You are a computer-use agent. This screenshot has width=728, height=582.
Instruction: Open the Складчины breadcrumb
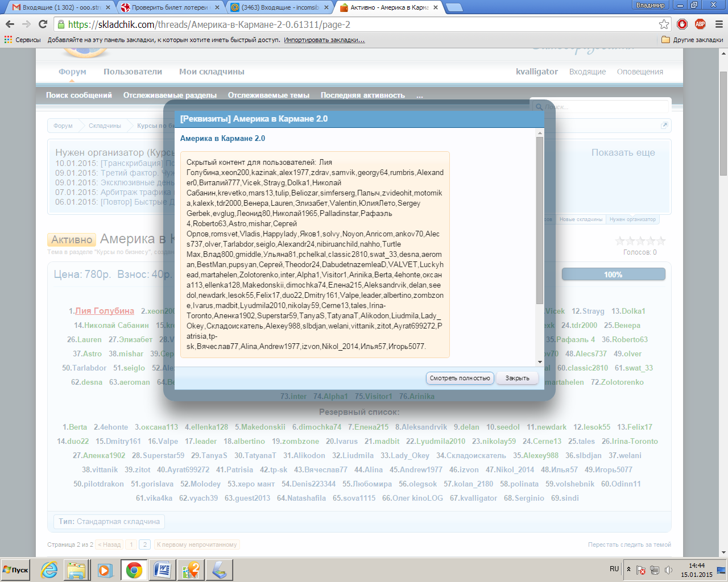[105, 126]
